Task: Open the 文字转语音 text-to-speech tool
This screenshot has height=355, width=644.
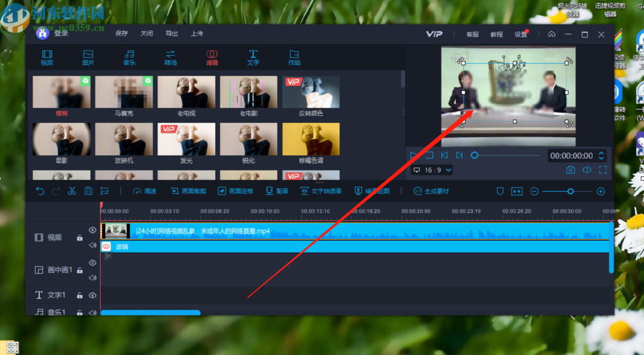Action: pos(321,191)
